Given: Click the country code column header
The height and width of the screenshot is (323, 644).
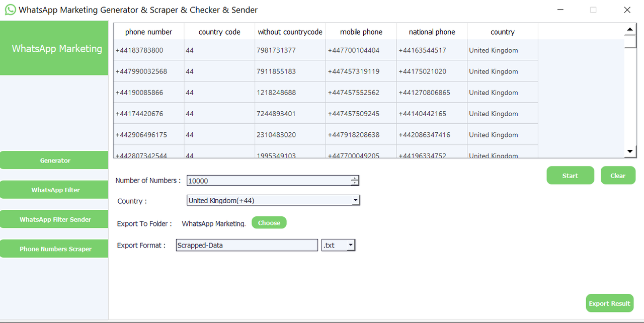Looking at the screenshot, I should pos(219,32).
